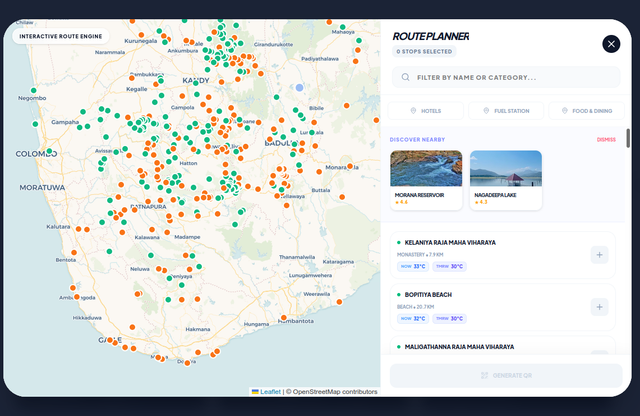Click Kelaniya TMRW 30°C temperature chip
Viewport: 640px width, 416px height.
coord(449,267)
